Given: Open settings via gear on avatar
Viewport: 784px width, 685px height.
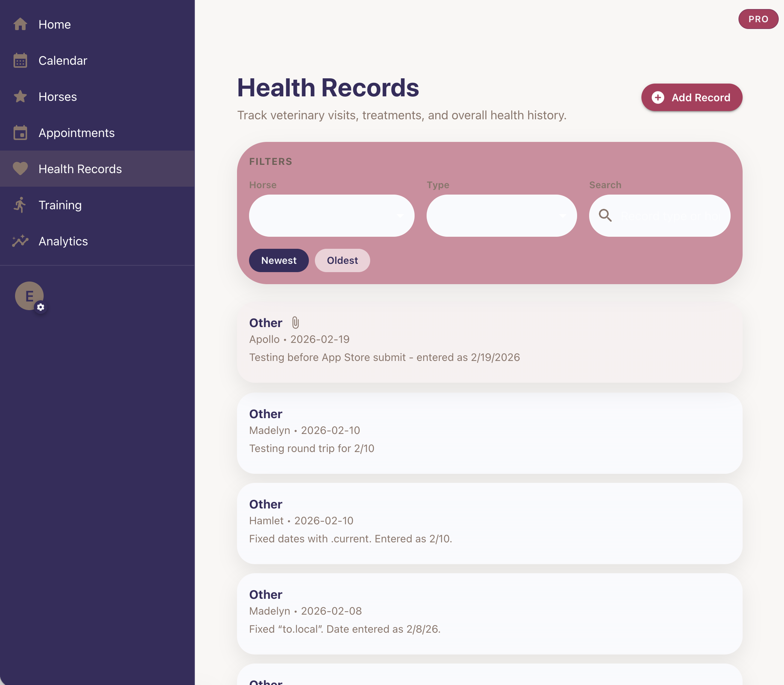Looking at the screenshot, I should 41,307.
